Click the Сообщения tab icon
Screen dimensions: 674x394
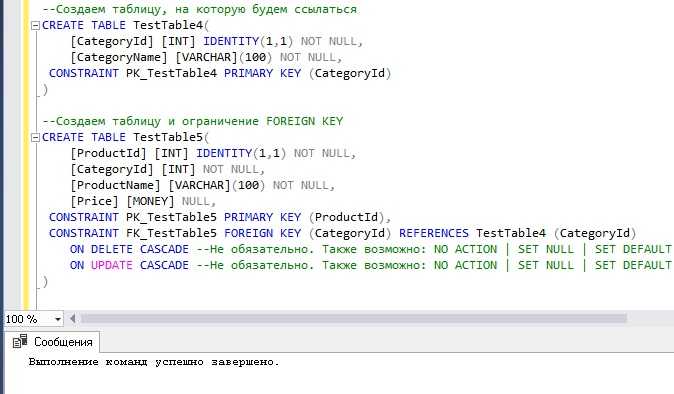tap(20, 342)
